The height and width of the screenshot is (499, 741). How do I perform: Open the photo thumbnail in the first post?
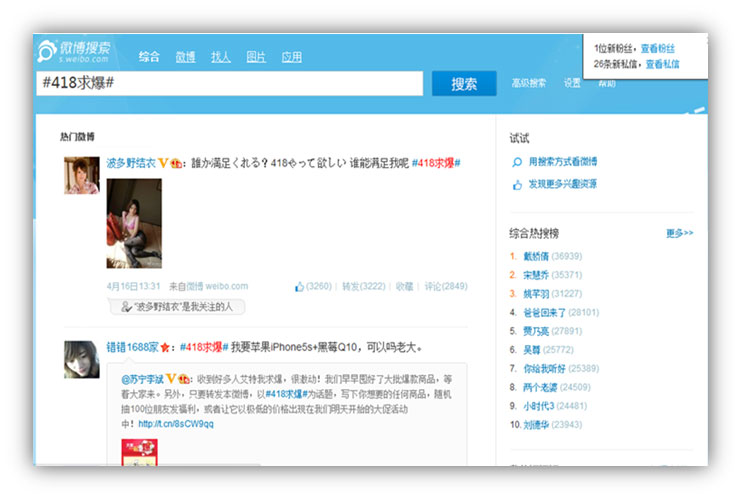point(134,224)
